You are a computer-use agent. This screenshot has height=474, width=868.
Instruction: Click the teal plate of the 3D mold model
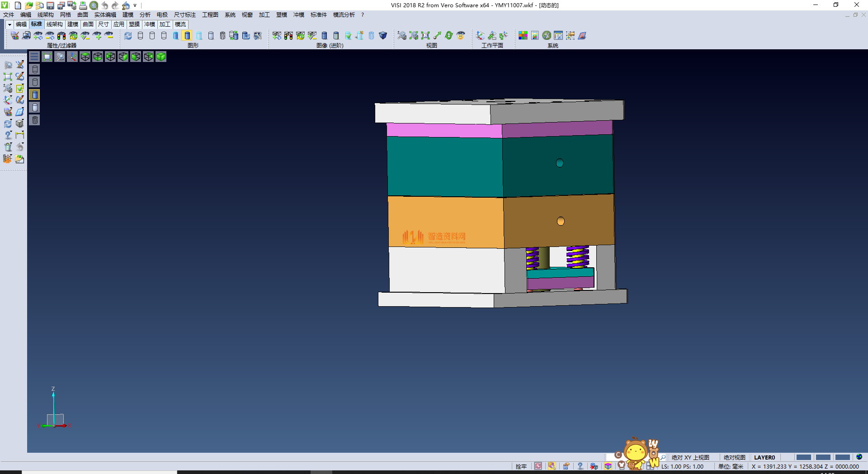pos(445,166)
